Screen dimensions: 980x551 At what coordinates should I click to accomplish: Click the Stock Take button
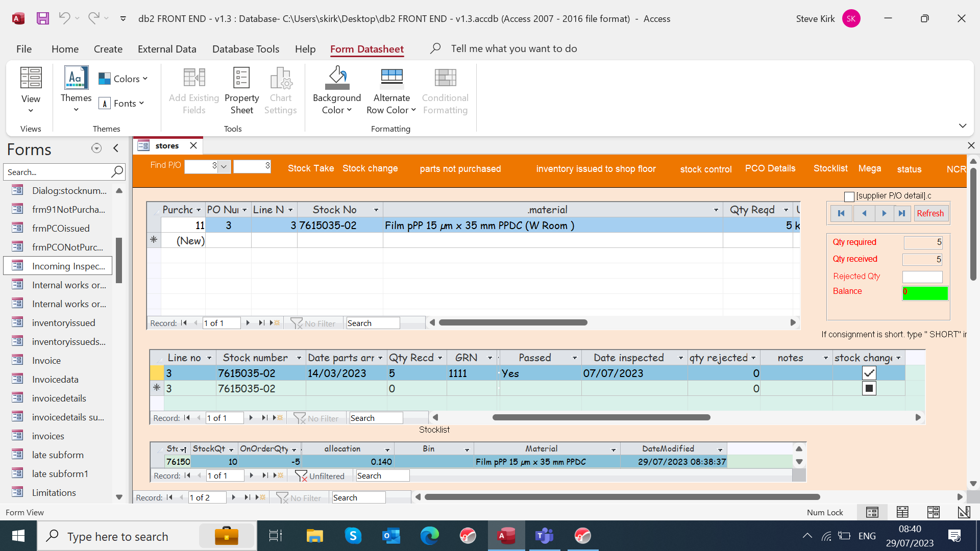[x=311, y=168]
